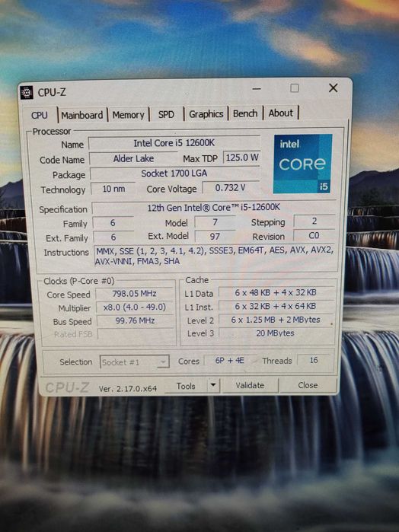This screenshot has height=532, width=399.
Task: Click the version text Ver. 2.17.0.x64
Action: tap(128, 389)
